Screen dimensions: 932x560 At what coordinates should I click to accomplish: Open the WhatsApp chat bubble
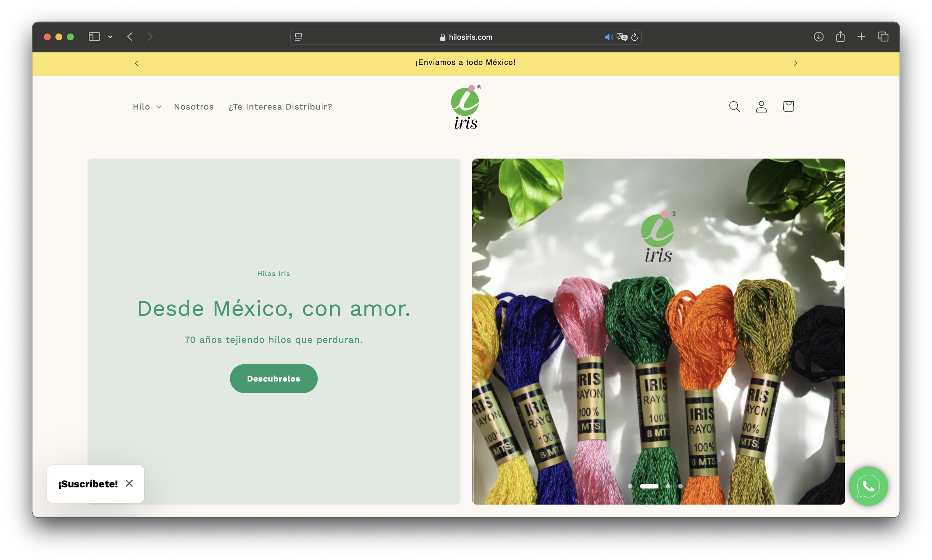(868, 486)
